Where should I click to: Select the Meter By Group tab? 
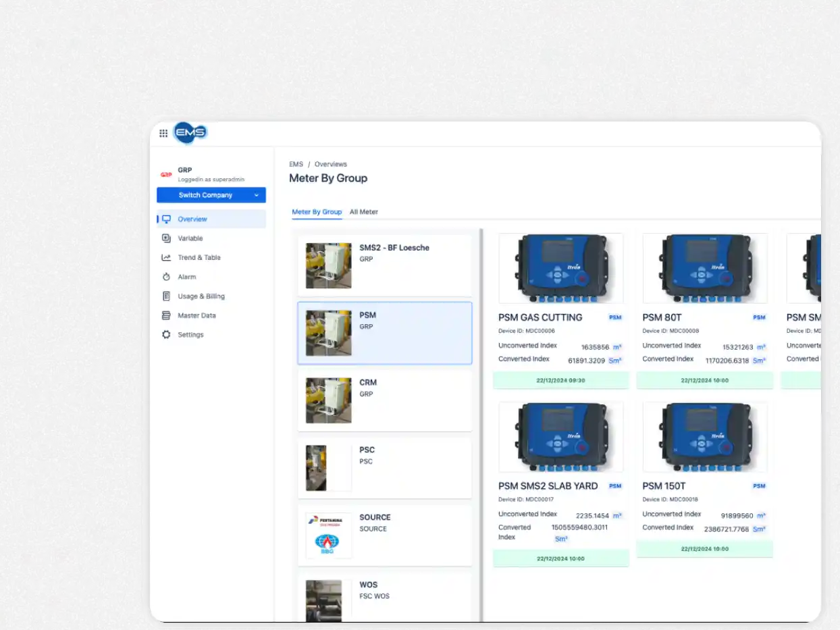(317, 211)
